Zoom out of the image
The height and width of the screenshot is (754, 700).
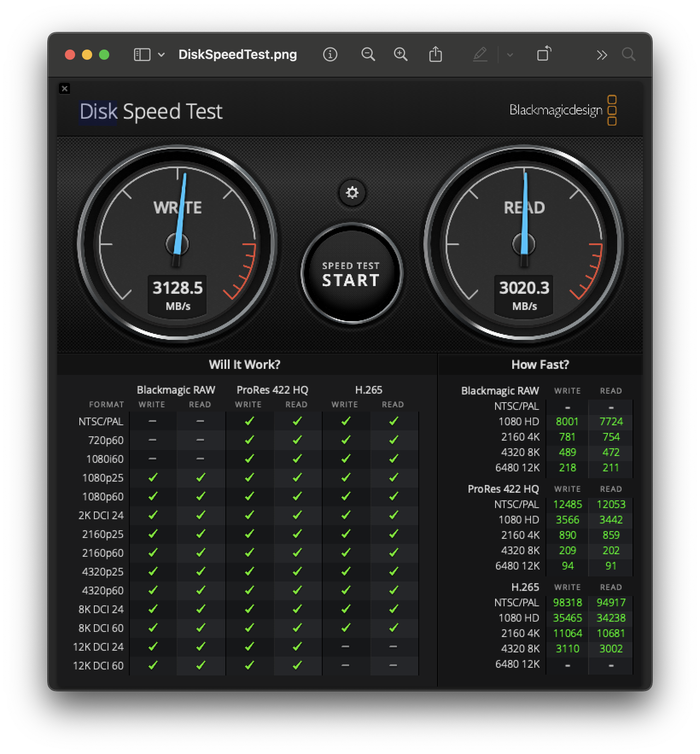click(368, 54)
